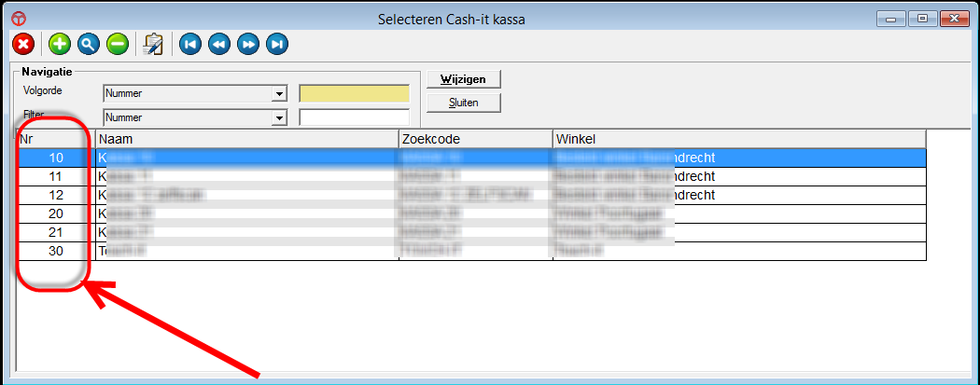Sort by the Nr column header
The height and width of the screenshot is (385, 980).
(56, 139)
